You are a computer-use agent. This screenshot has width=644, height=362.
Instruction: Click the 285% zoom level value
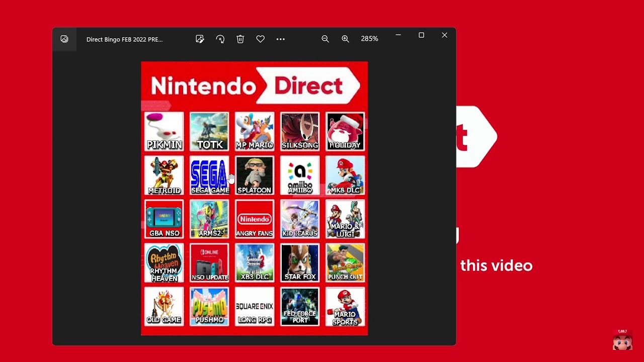pos(369,39)
